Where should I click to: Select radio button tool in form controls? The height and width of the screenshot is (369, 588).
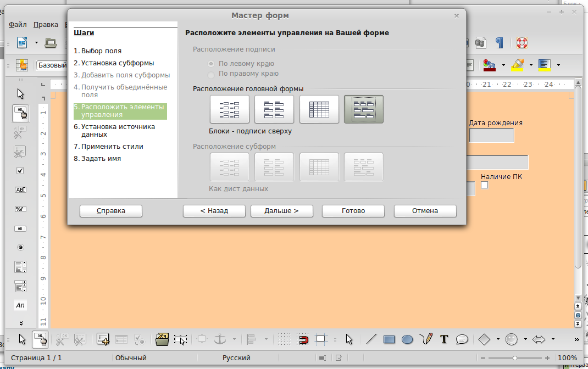point(20,248)
